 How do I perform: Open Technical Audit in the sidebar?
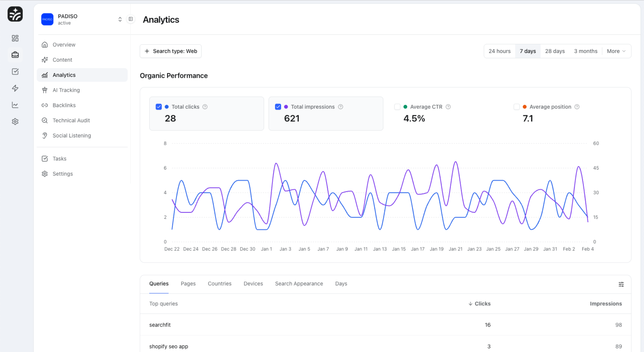tap(71, 120)
